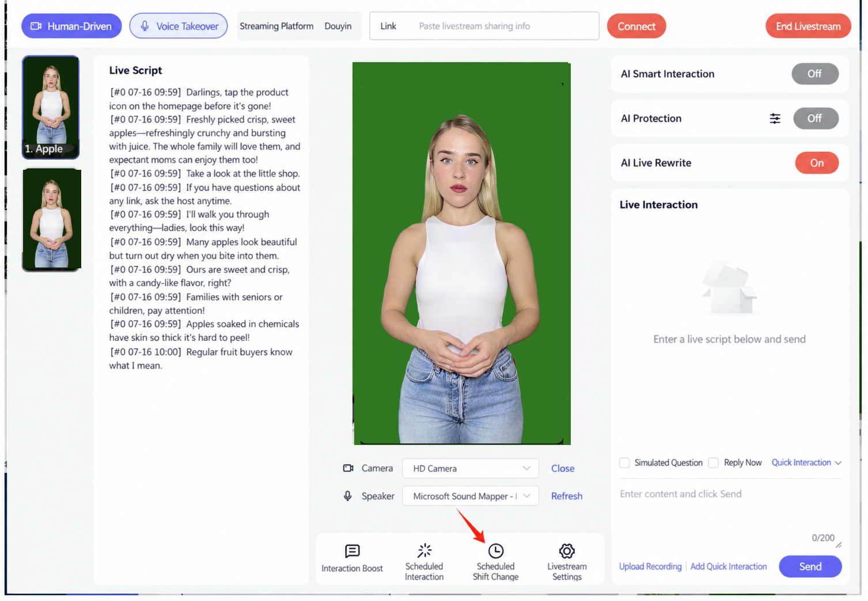Open the Streaming Platform Douyin selector
Image resolution: width=868 pixels, height=601 pixels.
click(300, 26)
